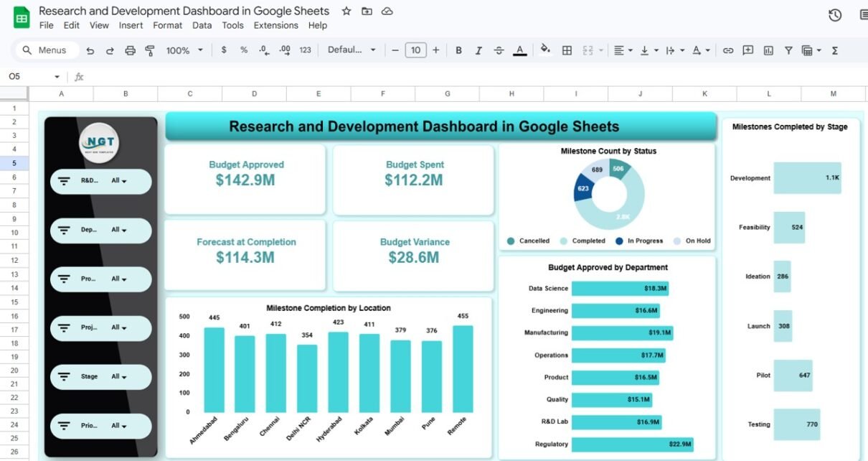Viewport: 868px width, 461px height.
Task: Click the increase font size plus button
Action: pos(435,50)
